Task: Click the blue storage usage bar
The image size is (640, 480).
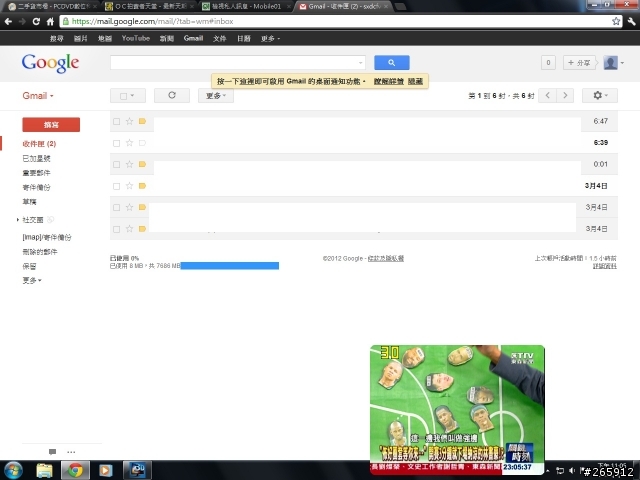Action: 229,266
